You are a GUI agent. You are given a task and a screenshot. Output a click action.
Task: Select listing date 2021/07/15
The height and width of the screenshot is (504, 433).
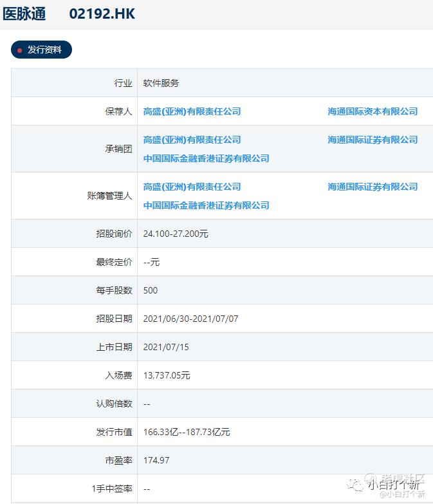[x=166, y=347]
